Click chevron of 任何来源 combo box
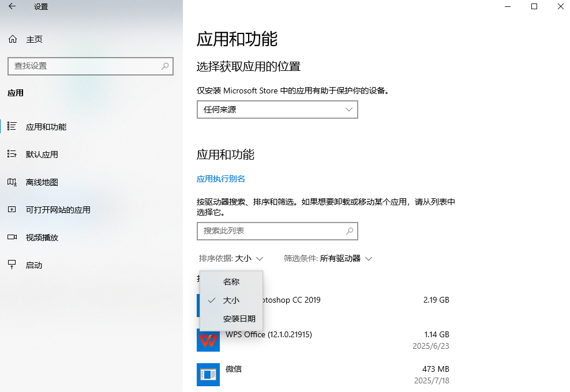Viewport: 570px width, 392px height. (349, 110)
